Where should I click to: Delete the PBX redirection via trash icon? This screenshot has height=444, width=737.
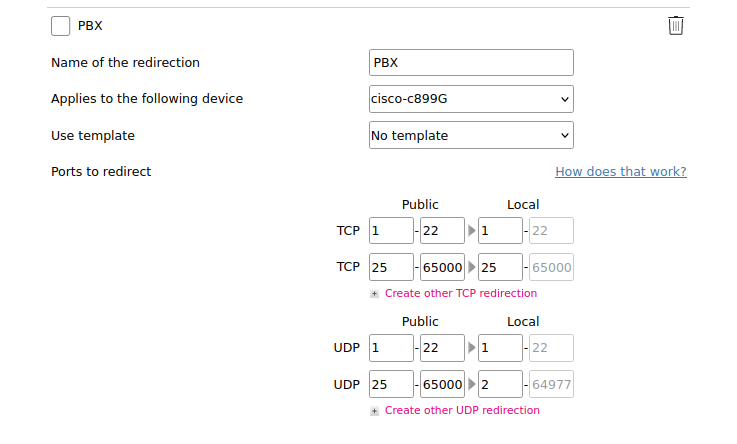[675, 25]
